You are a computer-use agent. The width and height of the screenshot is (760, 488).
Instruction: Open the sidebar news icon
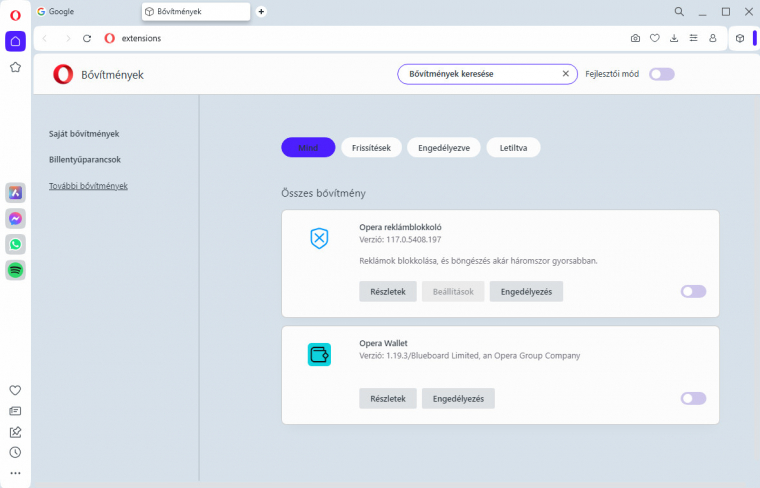tap(15, 411)
